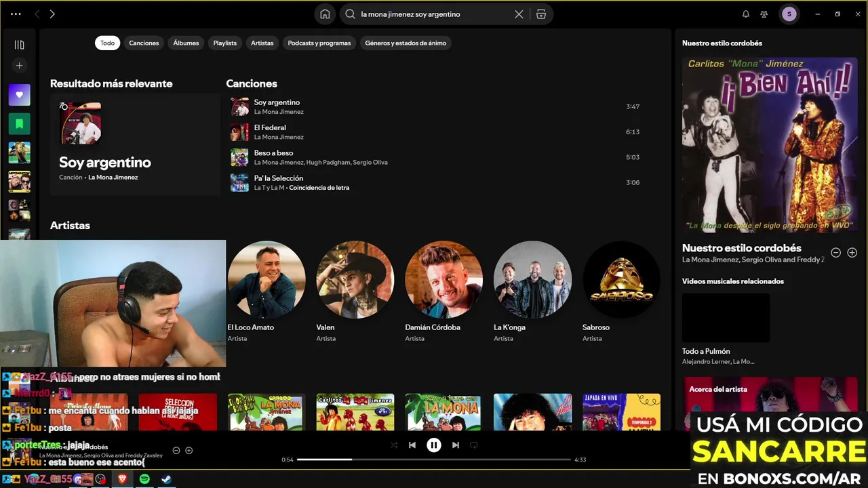The image size is (868, 488).
Task: Open La Mona Jimenez, Sergio Oliva artist line in right panel
Action: 753,260
